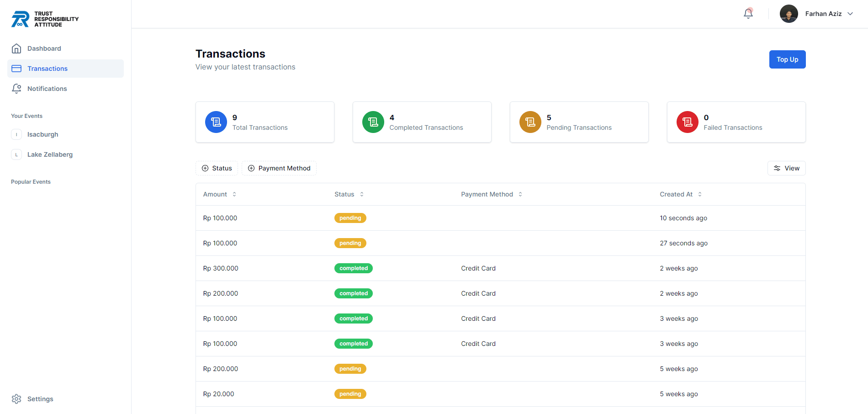
Task: Open the Payment Method filter
Action: click(x=279, y=168)
